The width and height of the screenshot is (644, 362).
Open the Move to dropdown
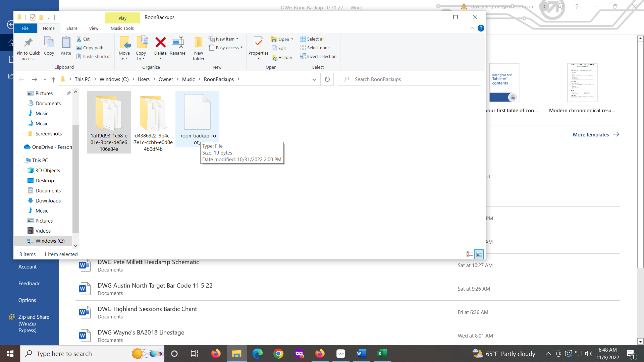click(124, 56)
